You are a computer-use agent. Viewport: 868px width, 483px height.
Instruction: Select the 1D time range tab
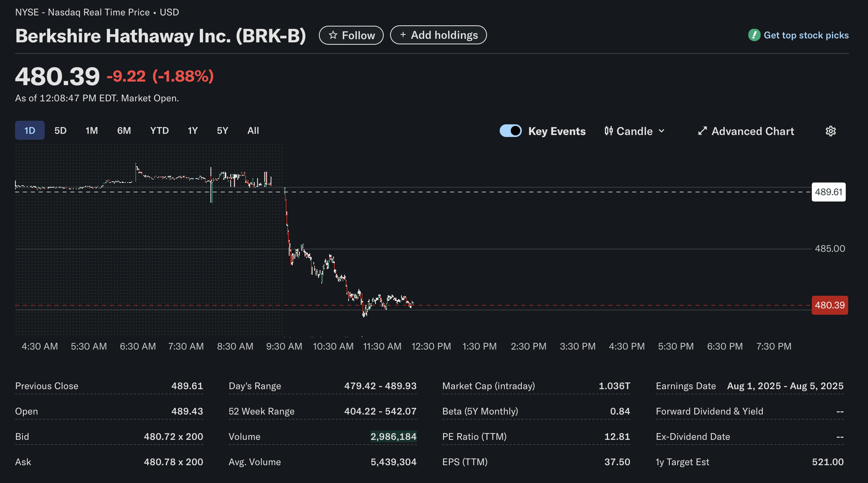click(x=30, y=131)
